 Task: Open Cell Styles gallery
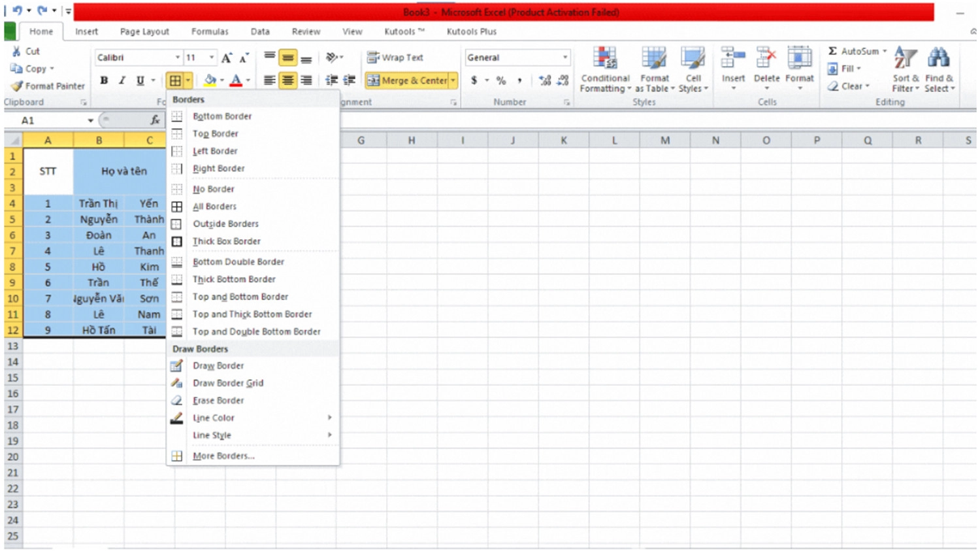point(693,69)
